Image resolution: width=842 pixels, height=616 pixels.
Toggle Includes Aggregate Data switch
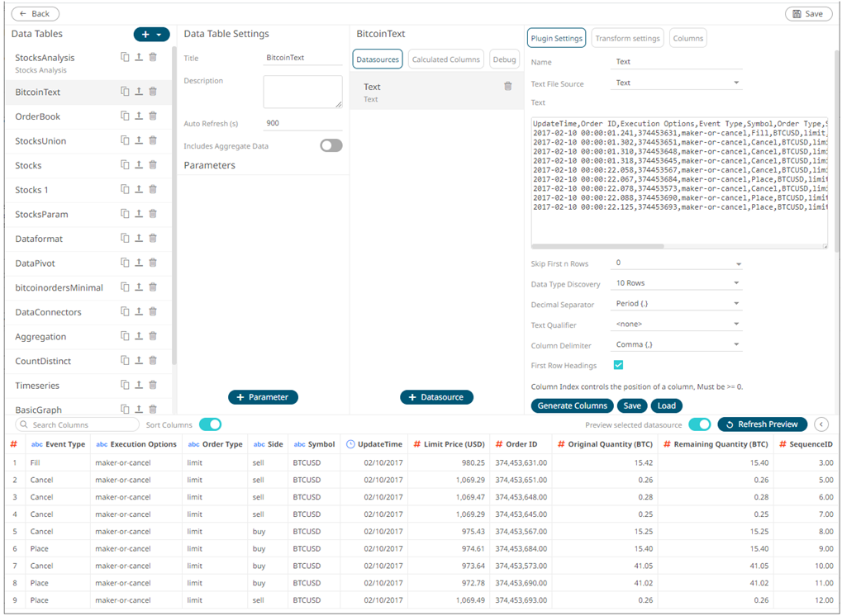331,146
